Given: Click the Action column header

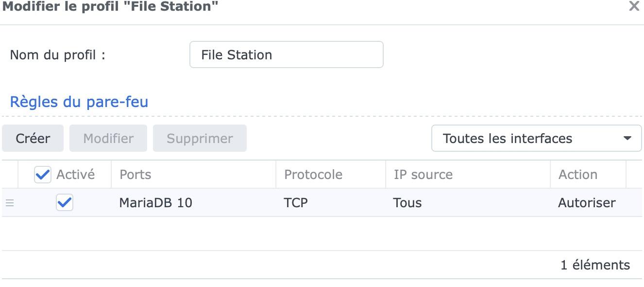Looking at the screenshot, I should (578, 175).
